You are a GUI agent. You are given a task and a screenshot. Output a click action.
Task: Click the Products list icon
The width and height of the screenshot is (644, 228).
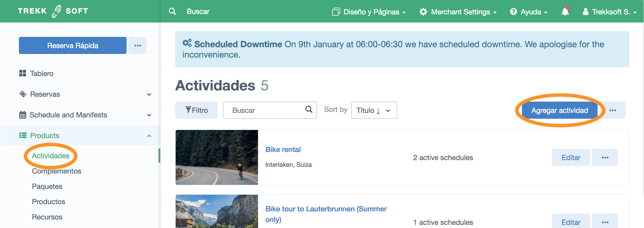23,135
